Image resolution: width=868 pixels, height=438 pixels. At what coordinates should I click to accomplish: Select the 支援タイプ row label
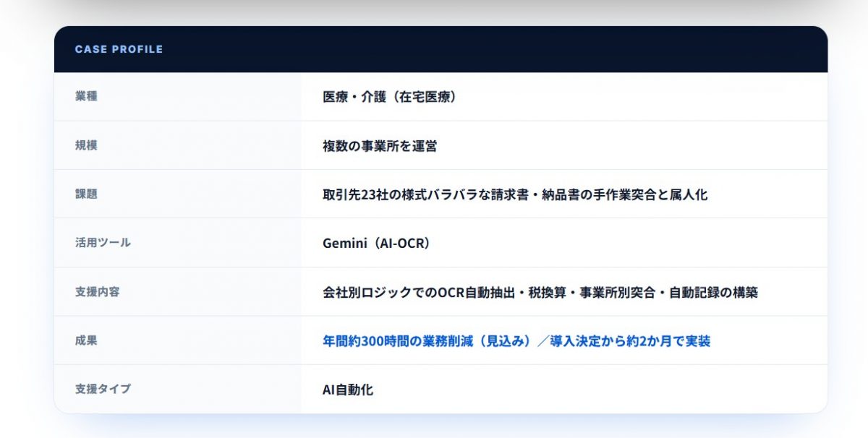pyautogui.click(x=103, y=389)
